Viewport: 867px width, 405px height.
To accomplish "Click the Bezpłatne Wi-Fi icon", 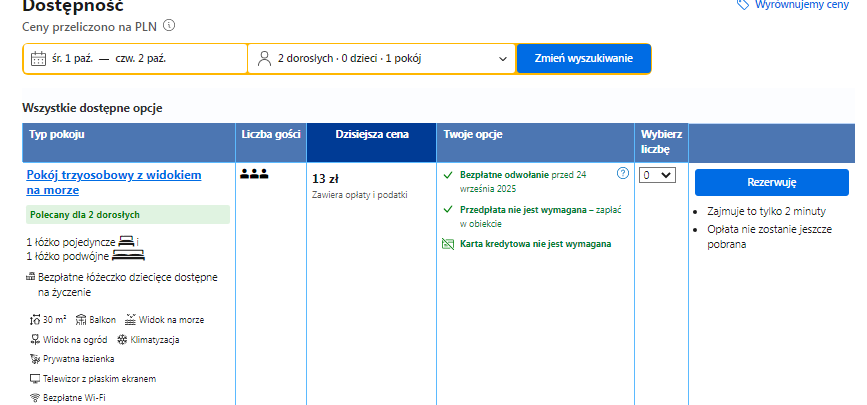I will (x=35, y=398).
